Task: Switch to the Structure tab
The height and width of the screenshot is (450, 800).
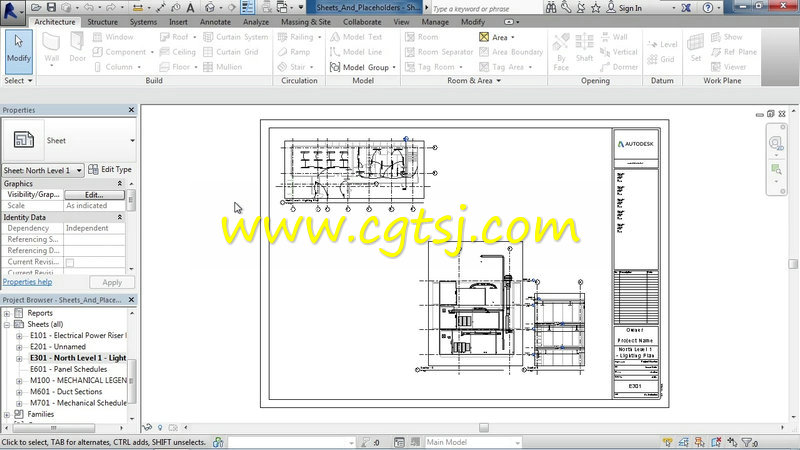Action: pos(102,22)
